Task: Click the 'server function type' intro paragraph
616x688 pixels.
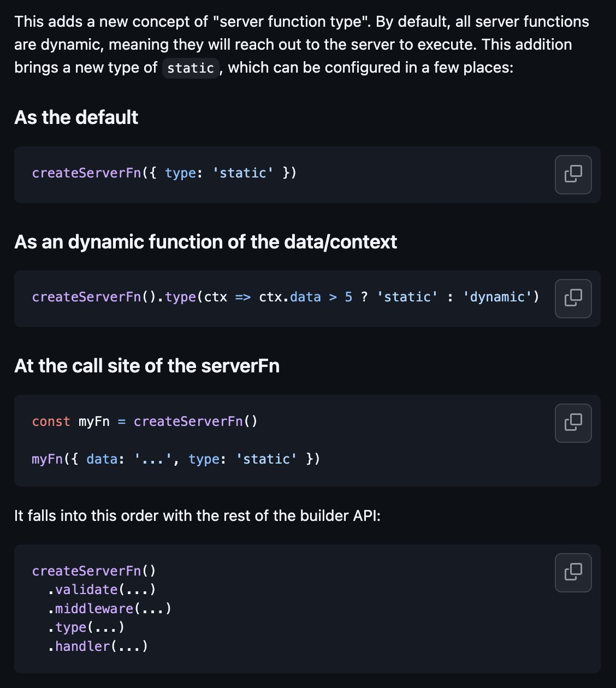Action: (301, 45)
